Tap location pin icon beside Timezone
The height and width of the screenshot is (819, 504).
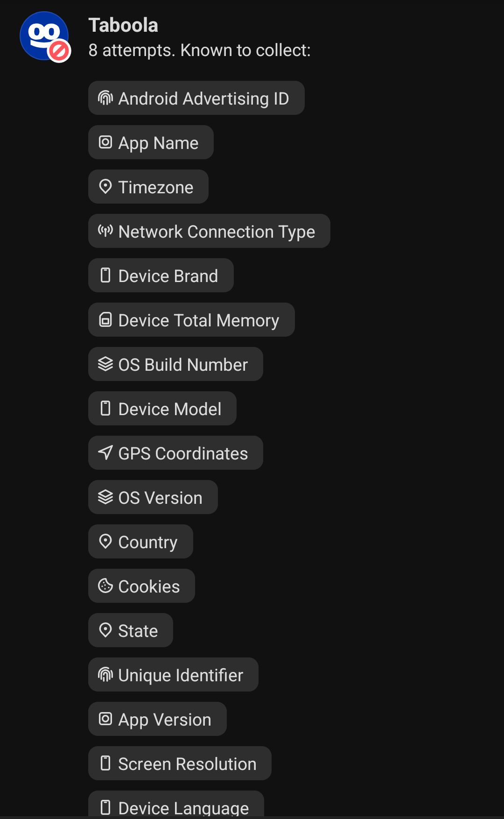tap(105, 187)
